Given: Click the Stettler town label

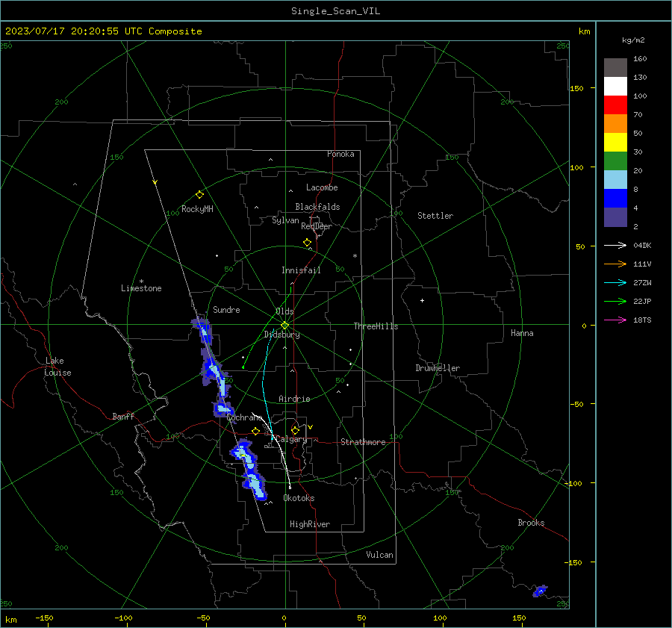Looking at the screenshot, I should [435, 216].
